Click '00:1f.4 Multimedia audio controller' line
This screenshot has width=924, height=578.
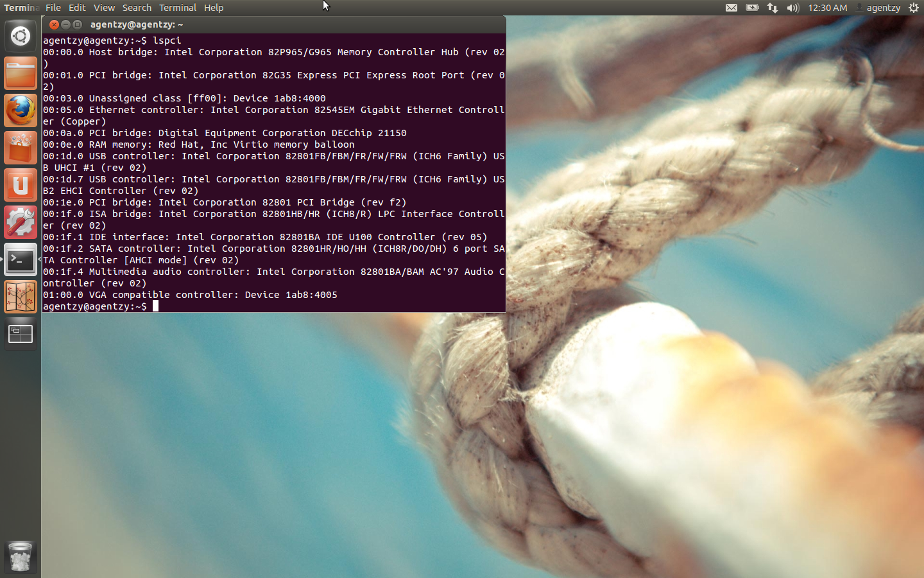274,277
